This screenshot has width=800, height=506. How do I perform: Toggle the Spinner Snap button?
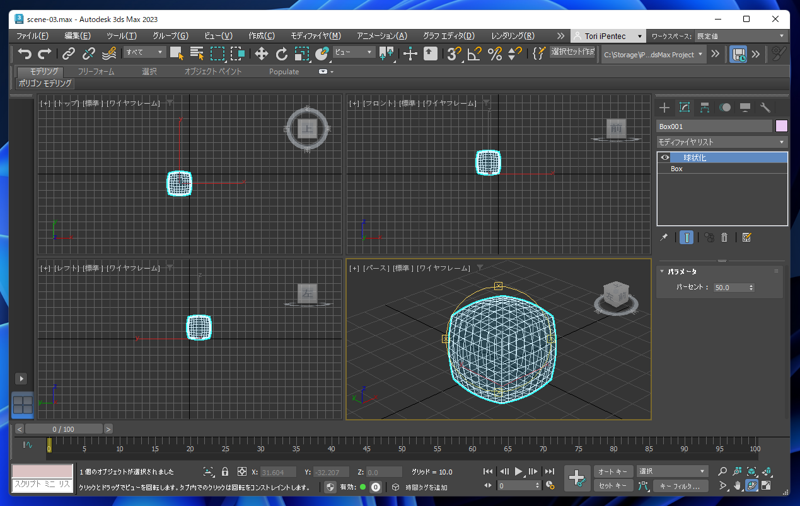pos(515,54)
